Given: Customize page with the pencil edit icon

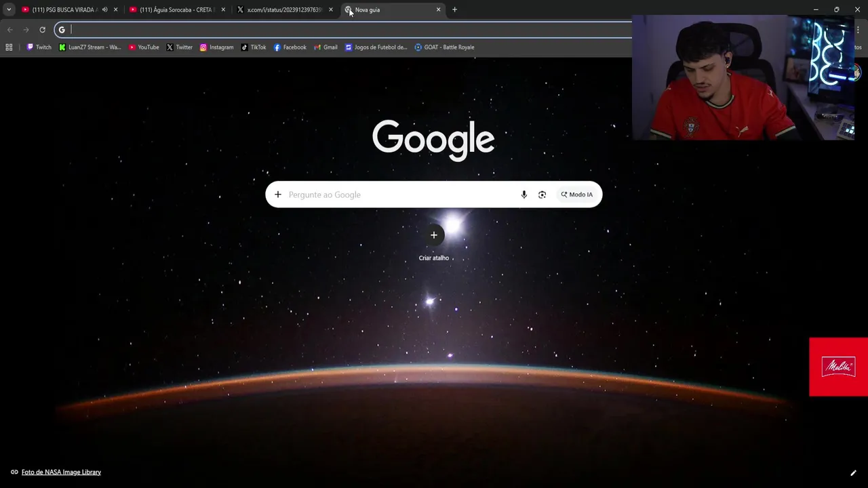Looking at the screenshot, I should click(x=853, y=472).
